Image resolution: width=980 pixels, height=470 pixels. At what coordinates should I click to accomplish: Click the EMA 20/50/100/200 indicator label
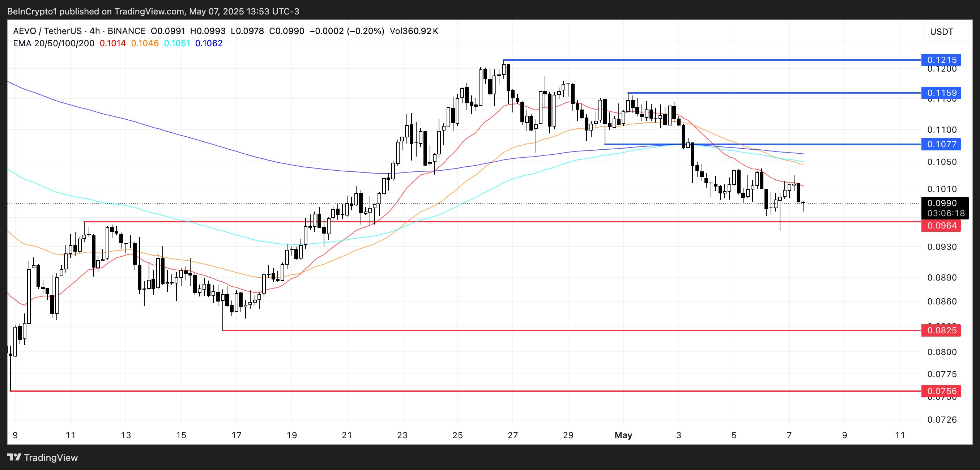(x=54, y=43)
